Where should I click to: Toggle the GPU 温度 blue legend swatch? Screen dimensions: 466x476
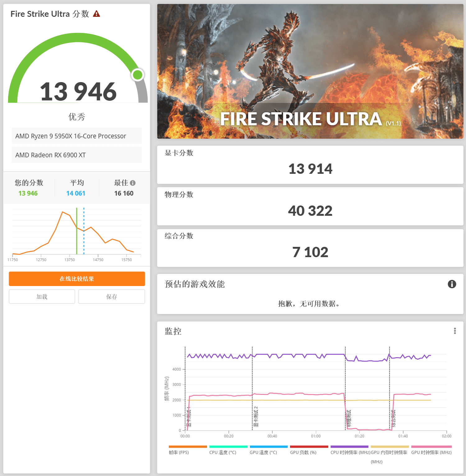[x=269, y=447]
